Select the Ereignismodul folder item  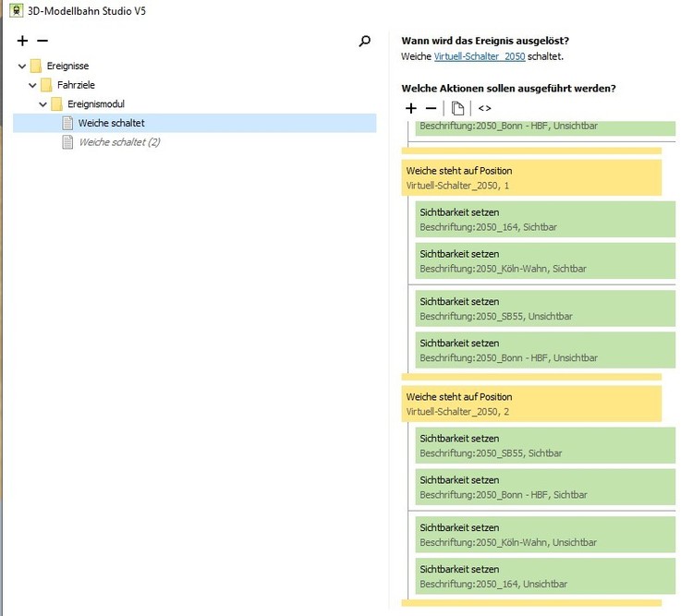click(x=95, y=104)
